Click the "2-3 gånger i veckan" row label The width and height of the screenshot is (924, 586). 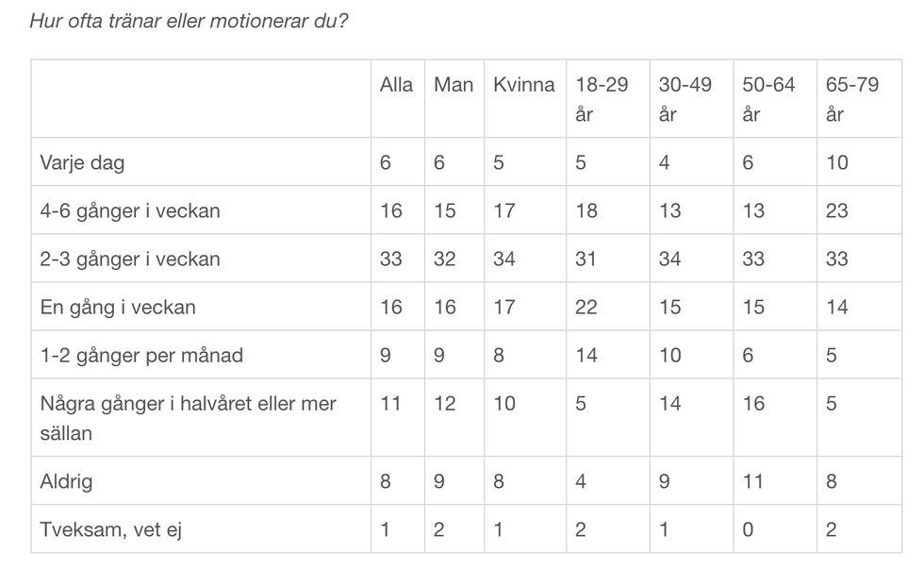130,259
